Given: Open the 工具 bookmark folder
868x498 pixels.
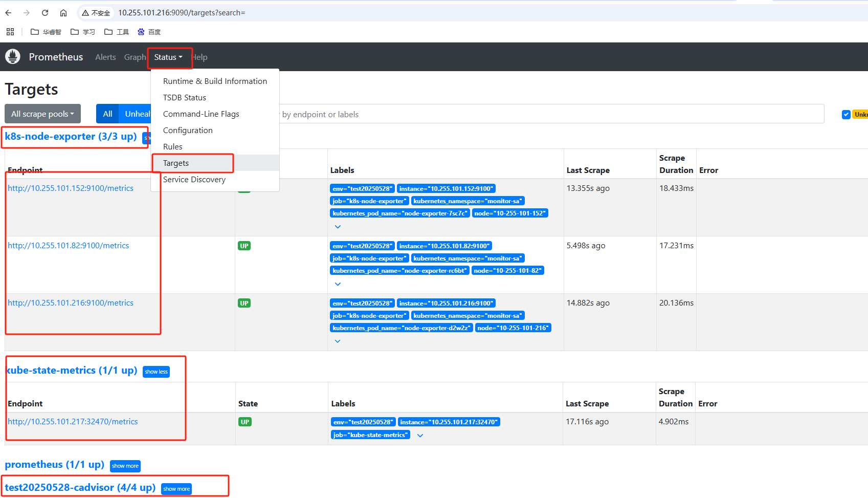Looking at the screenshot, I should [x=117, y=32].
